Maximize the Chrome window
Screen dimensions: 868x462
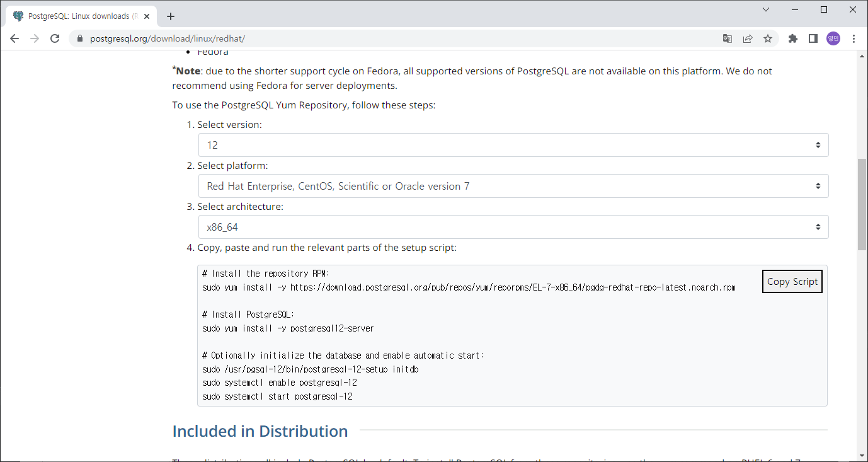click(x=824, y=9)
